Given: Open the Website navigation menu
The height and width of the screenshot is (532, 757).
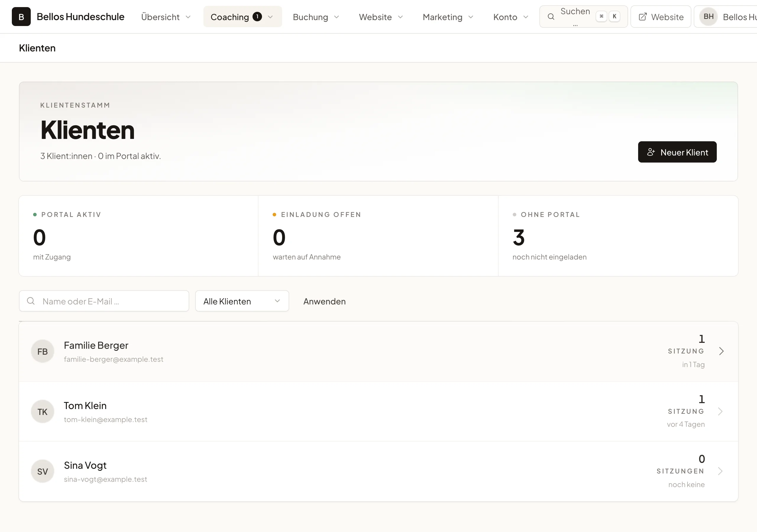Looking at the screenshot, I should (x=381, y=17).
